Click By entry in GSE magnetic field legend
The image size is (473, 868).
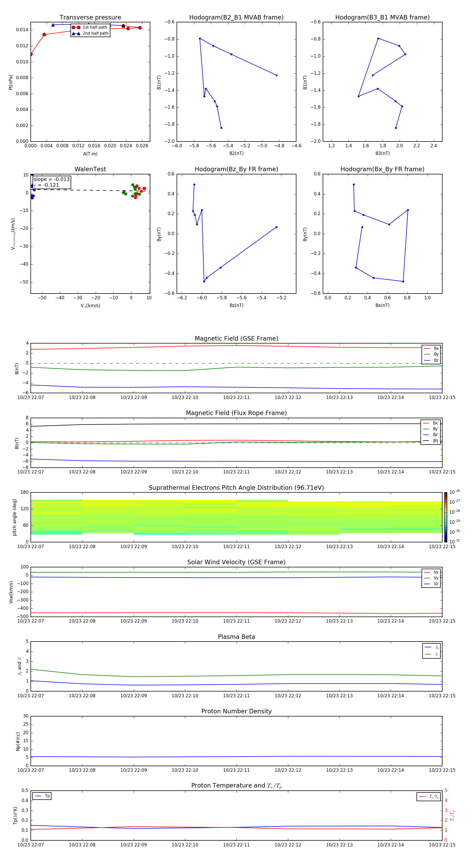pyautogui.click(x=431, y=354)
